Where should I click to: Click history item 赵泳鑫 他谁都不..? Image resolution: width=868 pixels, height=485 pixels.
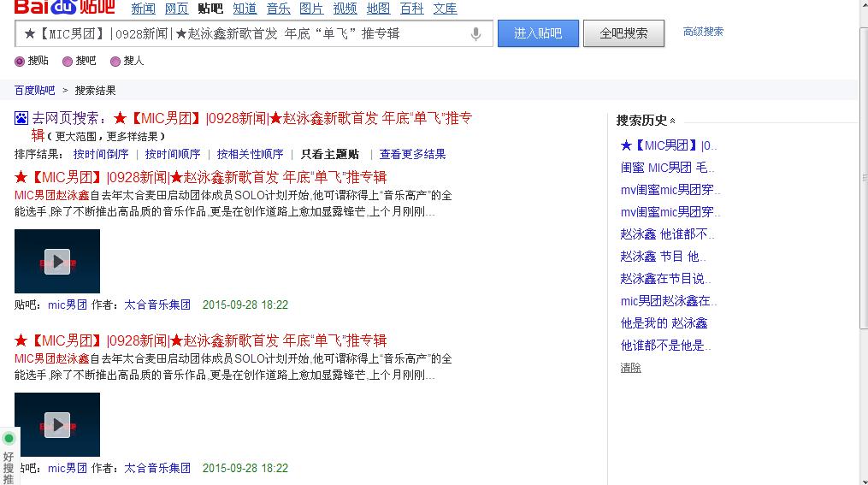click(668, 234)
